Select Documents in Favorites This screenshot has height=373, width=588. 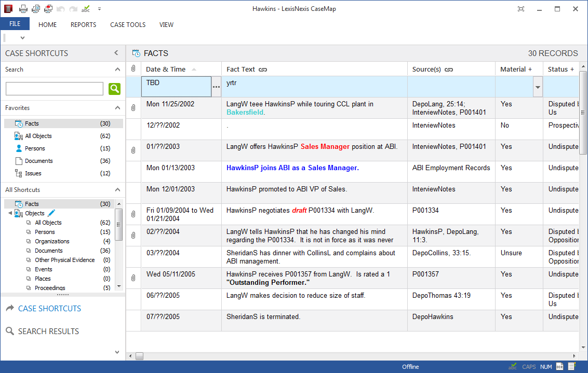tap(63, 161)
